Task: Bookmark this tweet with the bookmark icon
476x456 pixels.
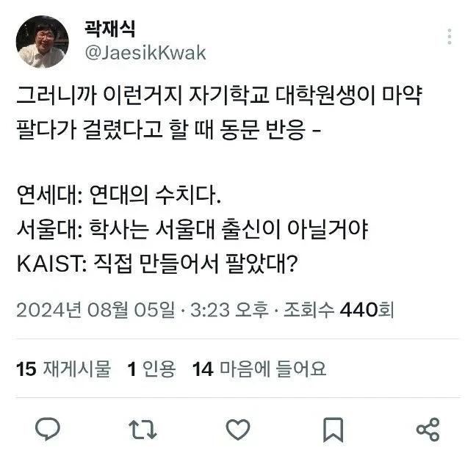Action: (x=333, y=430)
